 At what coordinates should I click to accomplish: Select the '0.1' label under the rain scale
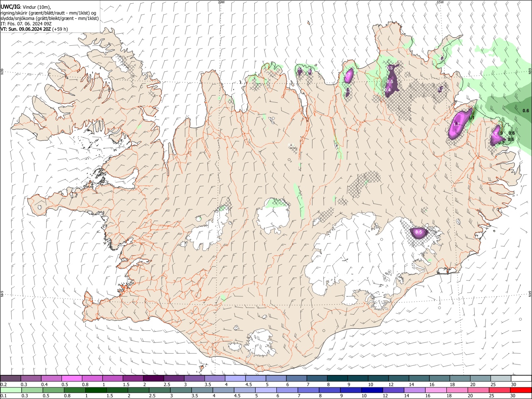pos(4,396)
